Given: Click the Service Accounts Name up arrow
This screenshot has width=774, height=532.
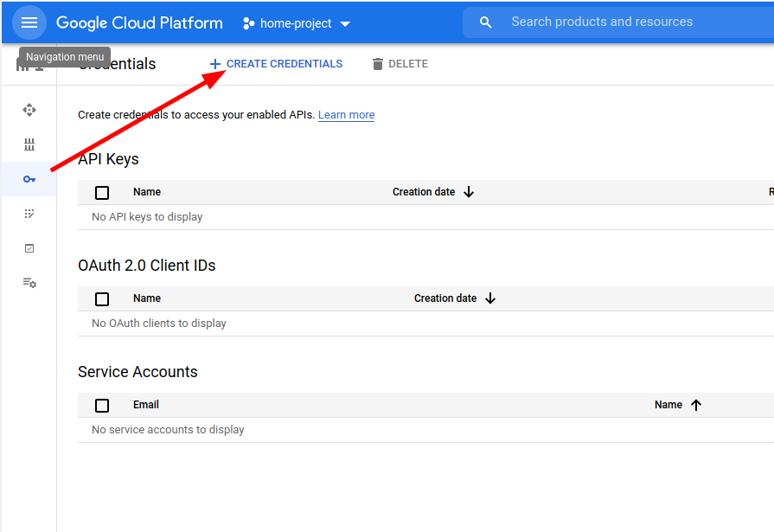Looking at the screenshot, I should 696,405.
